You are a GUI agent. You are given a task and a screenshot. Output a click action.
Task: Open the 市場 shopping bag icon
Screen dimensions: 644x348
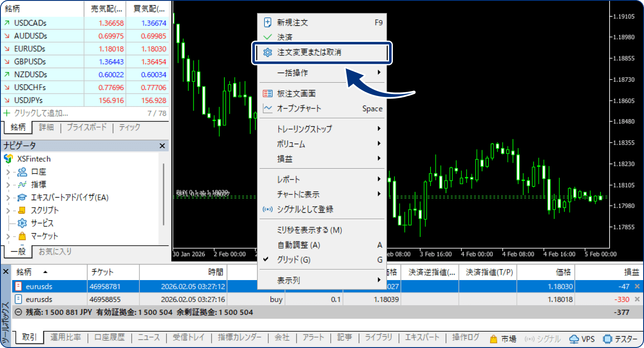pyautogui.click(x=493, y=339)
